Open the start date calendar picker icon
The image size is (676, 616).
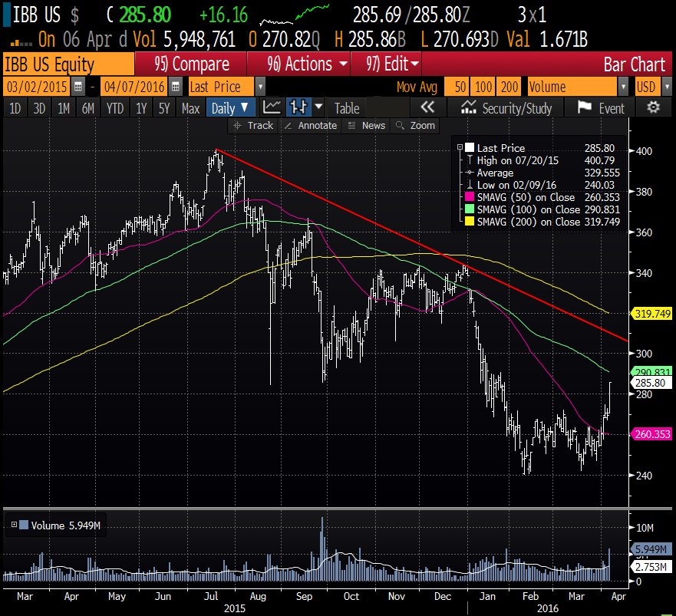coord(78,87)
